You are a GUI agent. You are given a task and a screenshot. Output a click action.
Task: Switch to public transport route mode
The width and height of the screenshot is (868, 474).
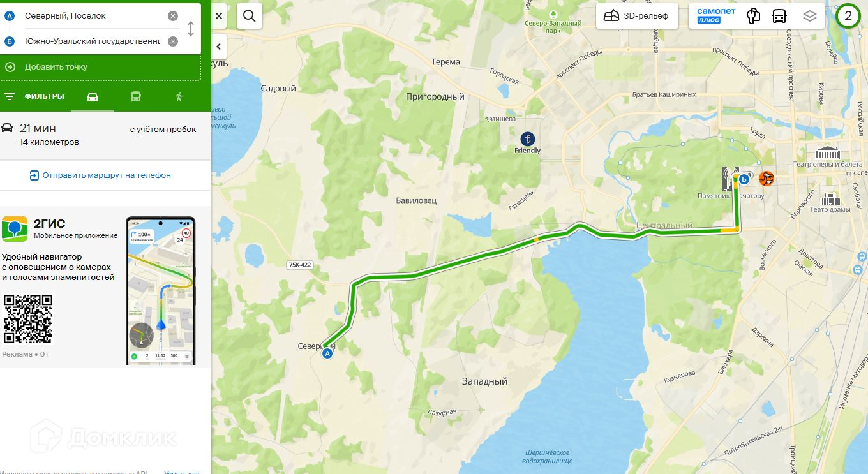136,96
